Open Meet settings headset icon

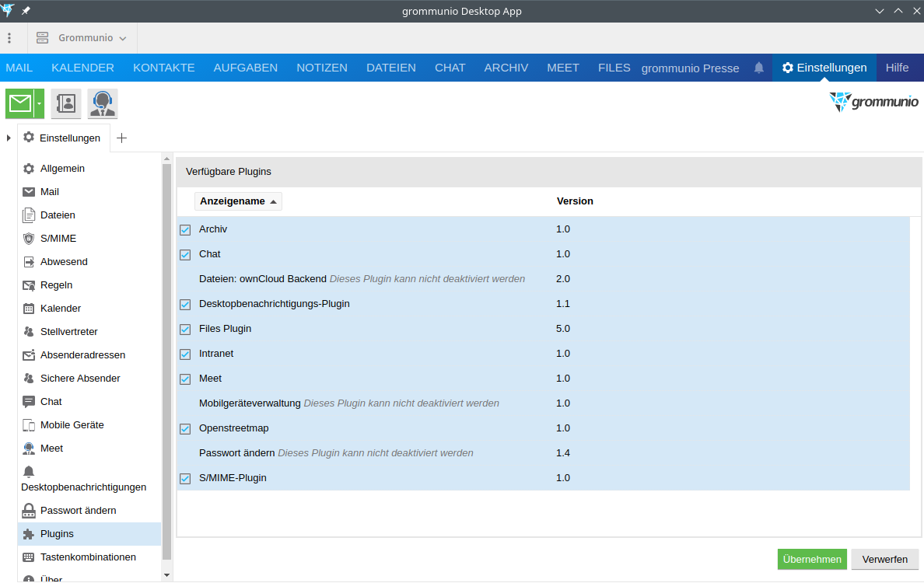pos(28,449)
